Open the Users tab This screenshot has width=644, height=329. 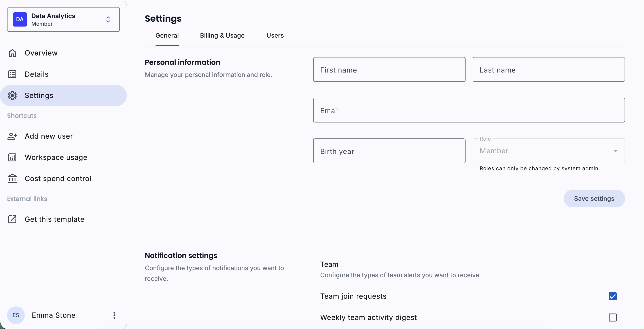(x=275, y=36)
